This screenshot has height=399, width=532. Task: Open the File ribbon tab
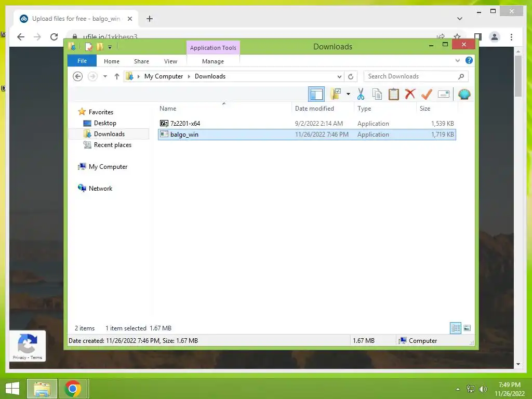point(82,61)
